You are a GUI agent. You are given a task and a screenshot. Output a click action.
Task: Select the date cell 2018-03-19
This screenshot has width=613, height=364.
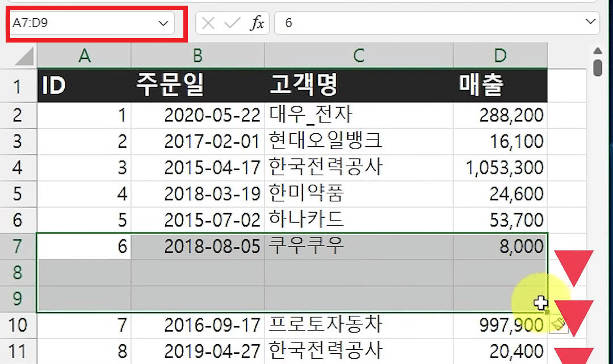coord(198,194)
